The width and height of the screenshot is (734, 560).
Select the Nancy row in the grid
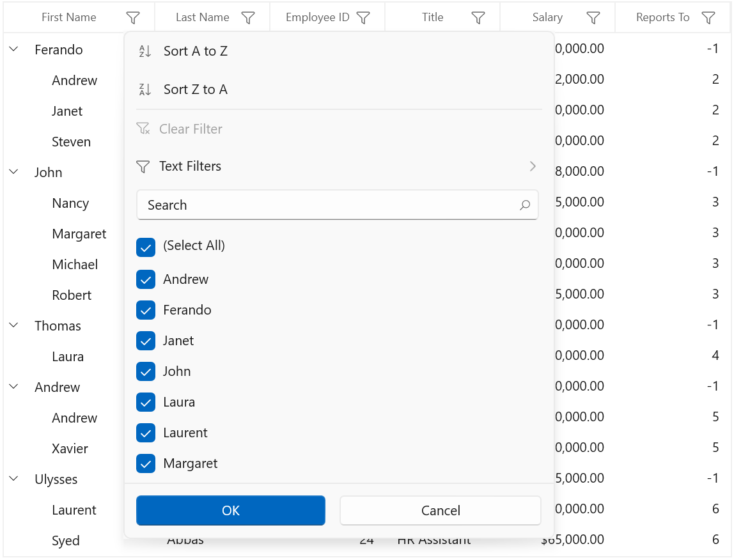click(x=70, y=203)
